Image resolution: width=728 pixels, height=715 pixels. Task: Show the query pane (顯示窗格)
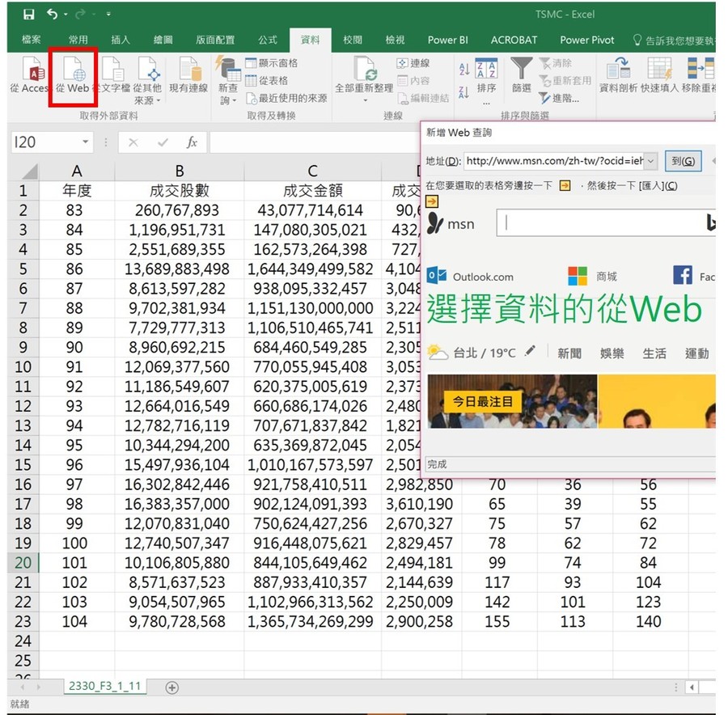point(272,62)
